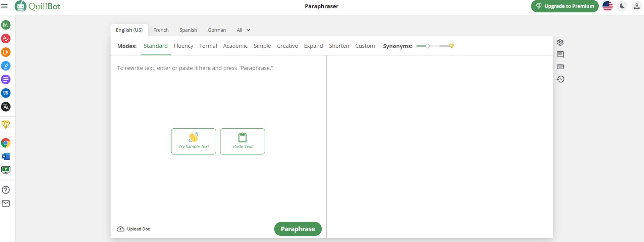Open the settings gear icon
The image size is (644, 242).
point(560,42)
